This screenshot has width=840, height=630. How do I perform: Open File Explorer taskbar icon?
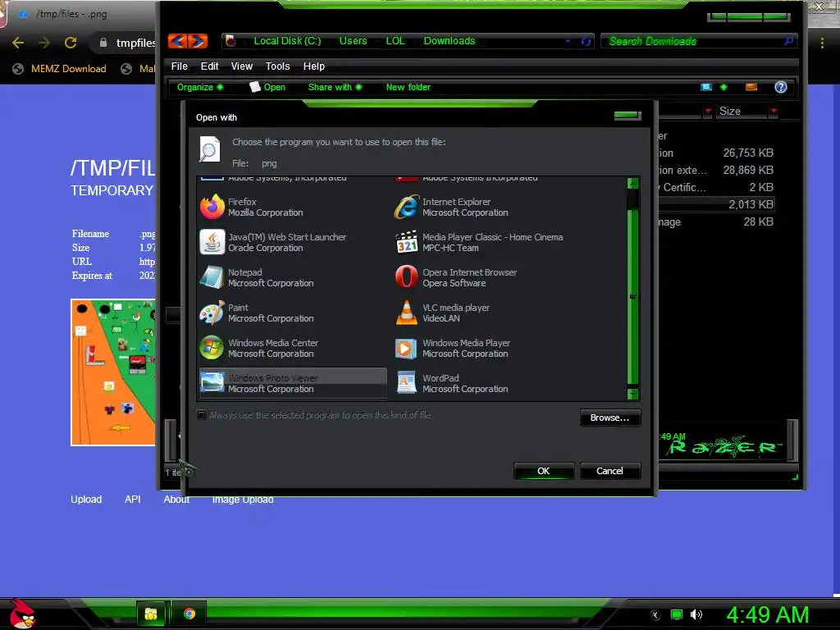[x=151, y=614]
